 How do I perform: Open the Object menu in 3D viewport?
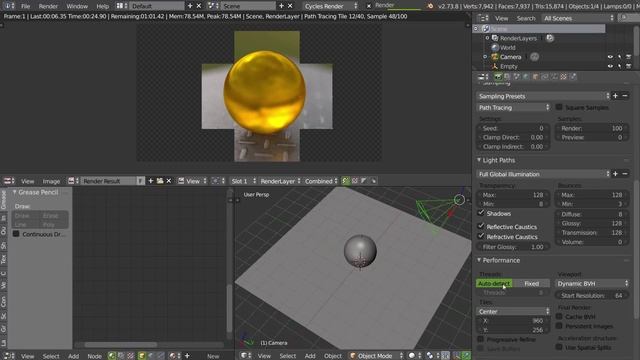pyautogui.click(x=333, y=356)
